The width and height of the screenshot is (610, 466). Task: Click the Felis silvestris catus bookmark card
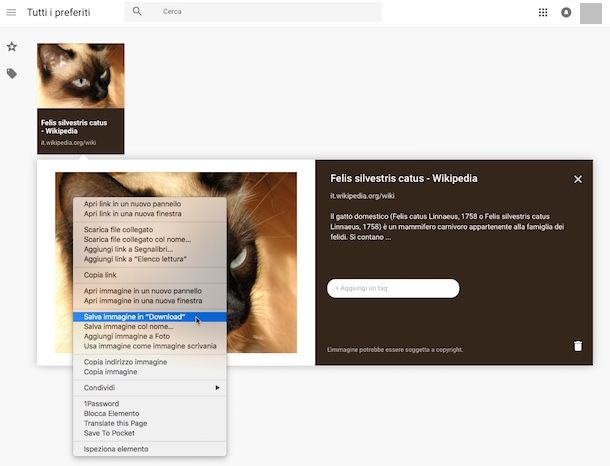81,98
